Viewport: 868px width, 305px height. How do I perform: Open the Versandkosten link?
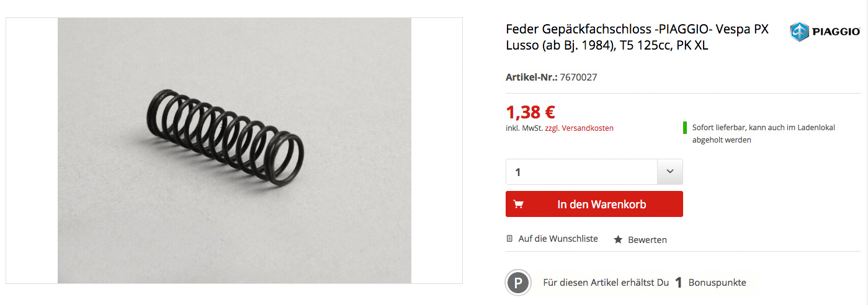click(x=588, y=128)
